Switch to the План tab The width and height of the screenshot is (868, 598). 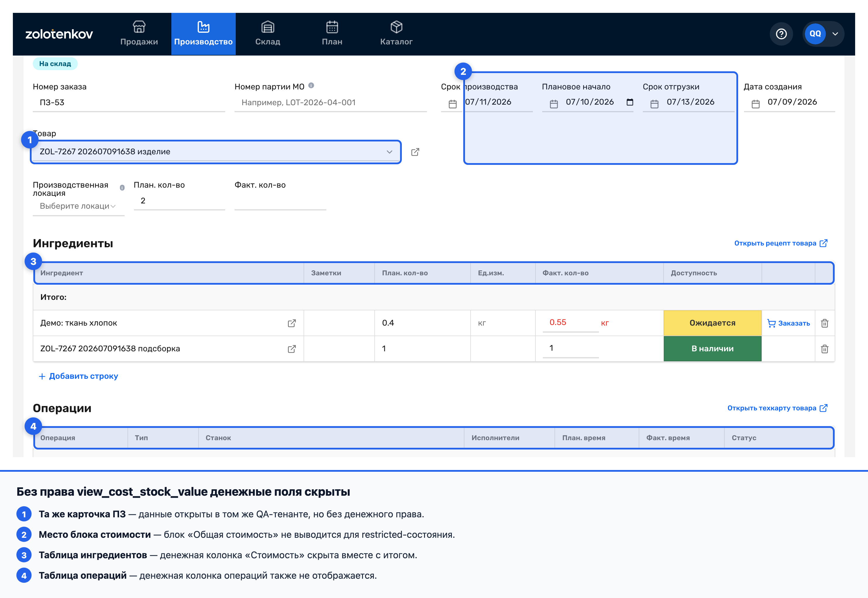(332, 34)
